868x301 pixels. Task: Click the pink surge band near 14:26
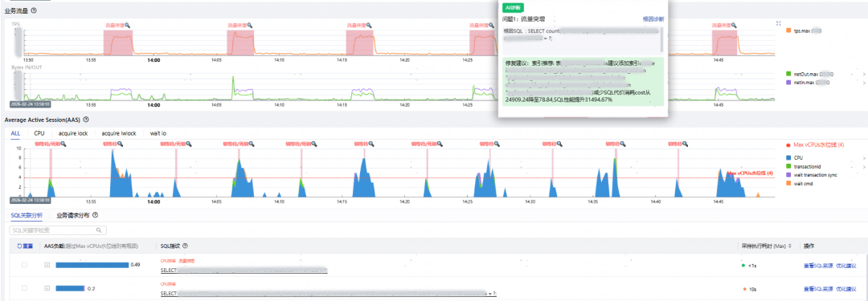(483, 43)
